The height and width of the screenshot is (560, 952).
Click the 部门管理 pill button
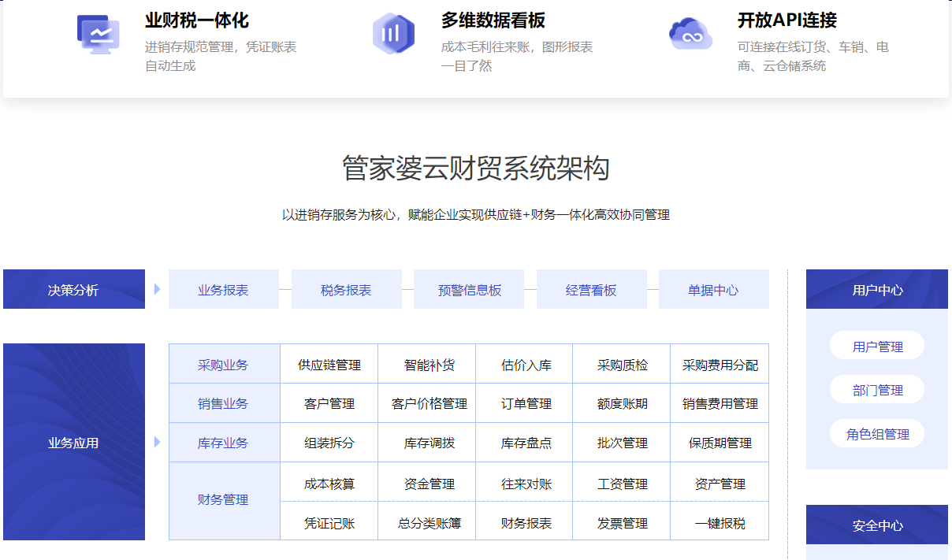[x=877, y=389]
